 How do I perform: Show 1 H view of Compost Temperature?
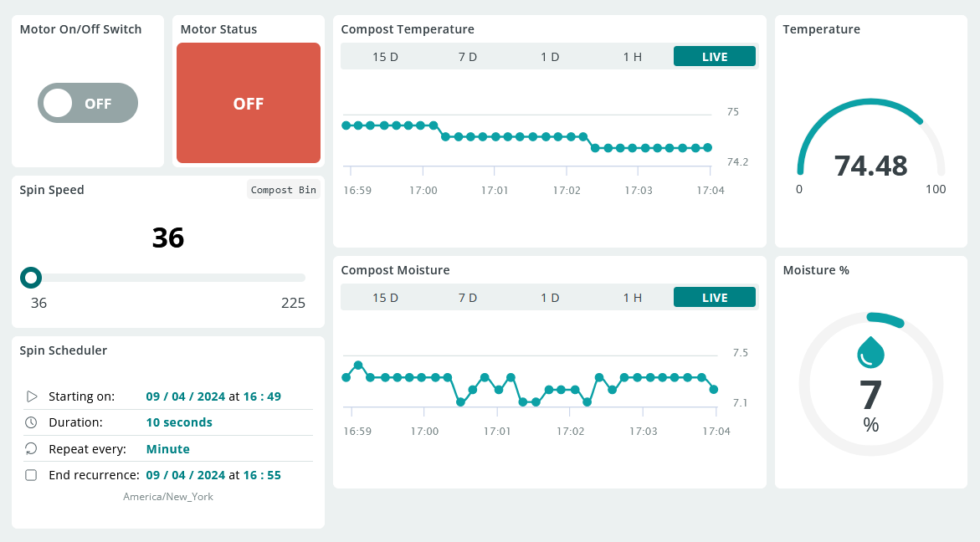click(632, 57)
